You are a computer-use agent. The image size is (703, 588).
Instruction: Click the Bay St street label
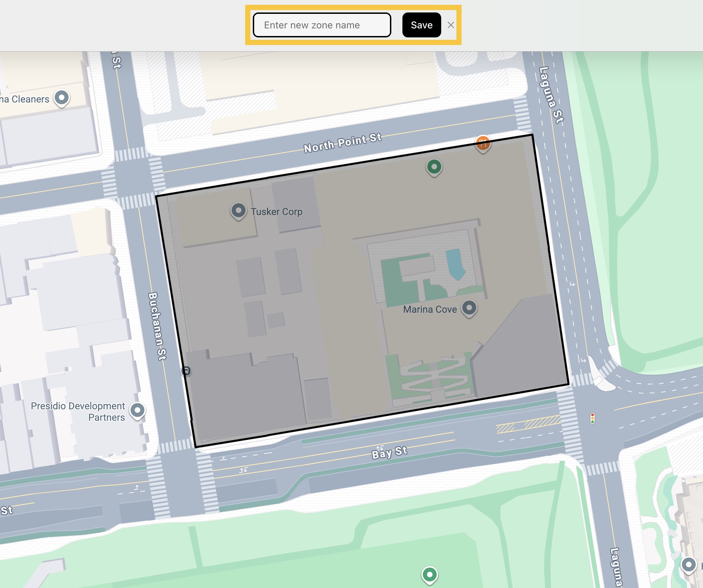[389, 452]
